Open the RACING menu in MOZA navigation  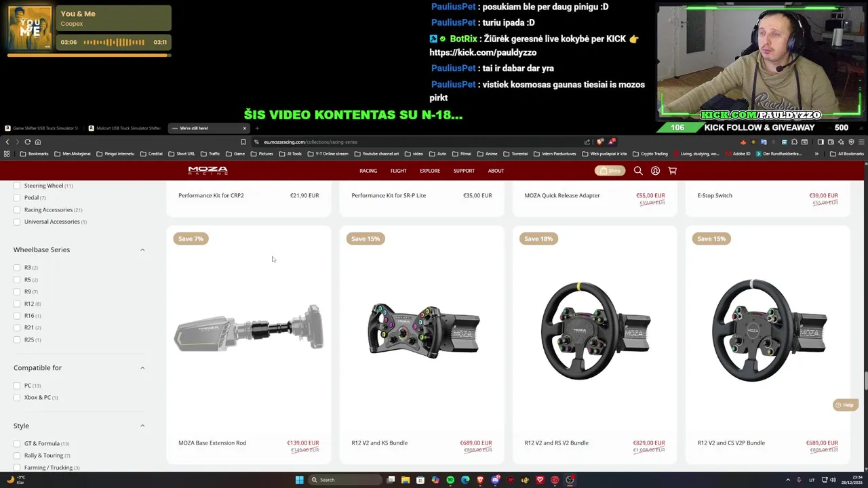point(368,171)
